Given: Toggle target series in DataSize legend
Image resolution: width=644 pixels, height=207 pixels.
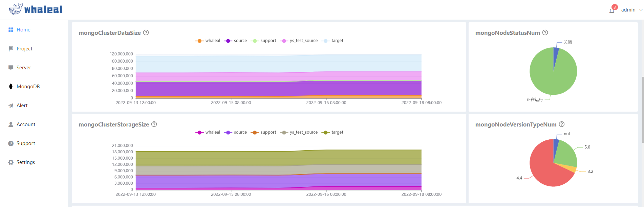Looking at the screenshot, I should click(x=332, y=41).
